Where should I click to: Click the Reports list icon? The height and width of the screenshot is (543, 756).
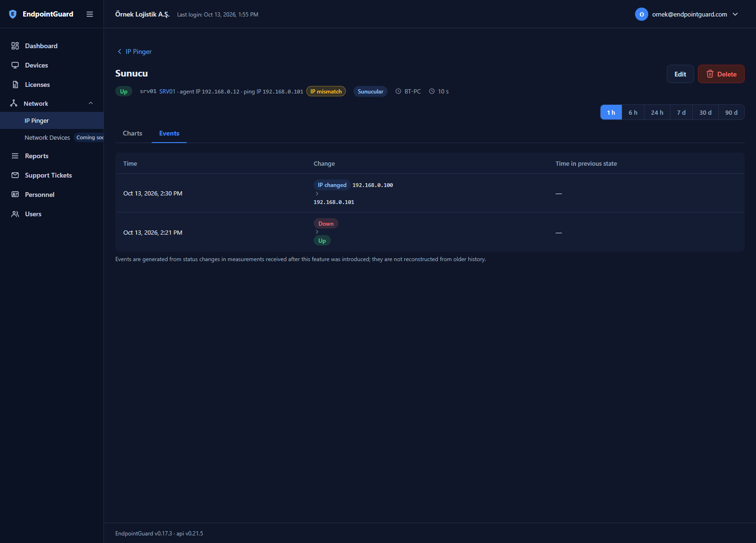pos(15,156)
